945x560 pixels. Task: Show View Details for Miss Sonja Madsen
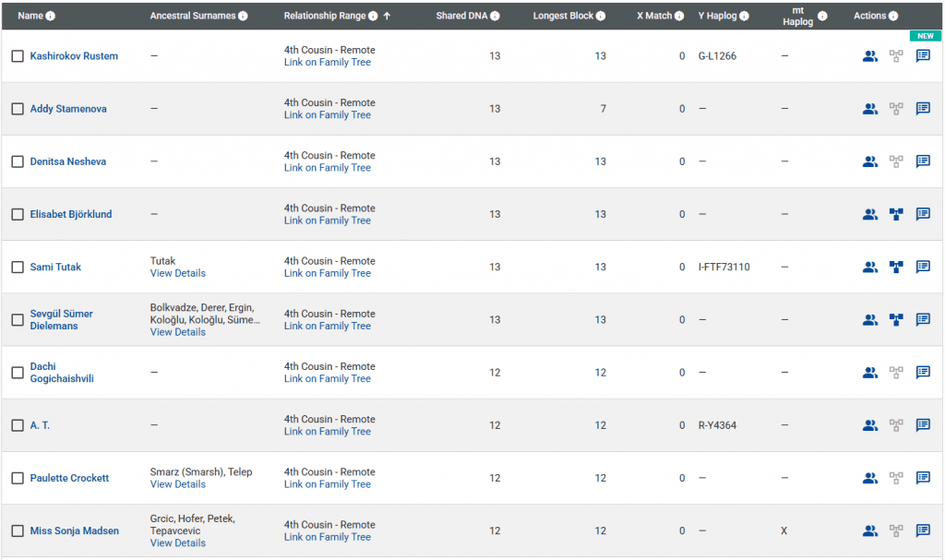click(x=177, y=543)
